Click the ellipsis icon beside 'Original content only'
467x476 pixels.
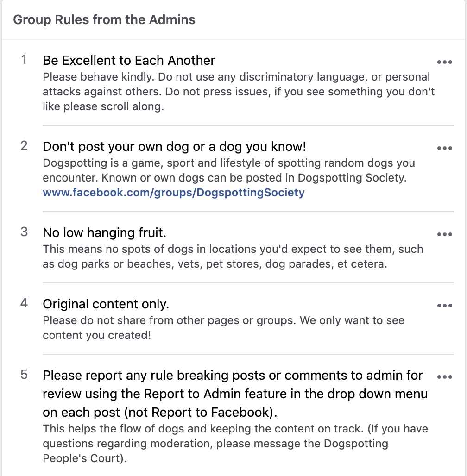(445, 305)
